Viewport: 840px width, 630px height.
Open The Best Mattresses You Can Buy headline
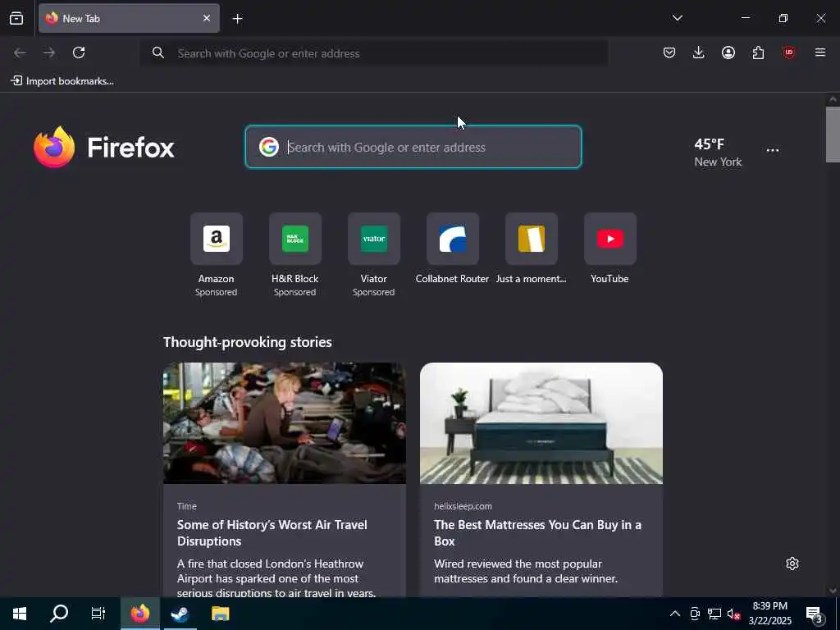pos(538,533)
